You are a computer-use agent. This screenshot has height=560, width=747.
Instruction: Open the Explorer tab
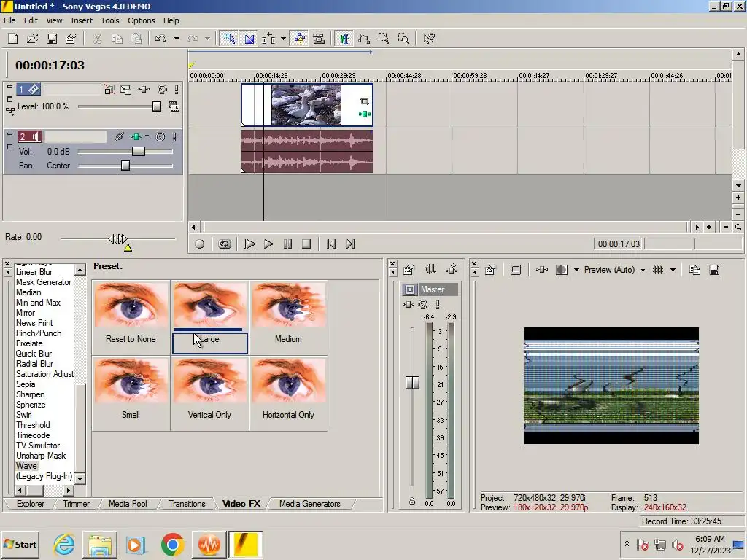click(31, 504)
